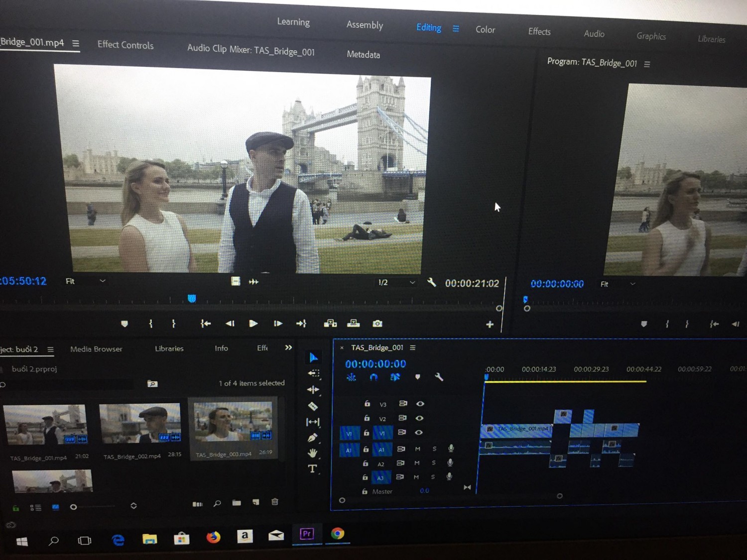This screenshot has width=747, height=560.
Task: Toggle Snap in Timeline
Action: [373, 377]
